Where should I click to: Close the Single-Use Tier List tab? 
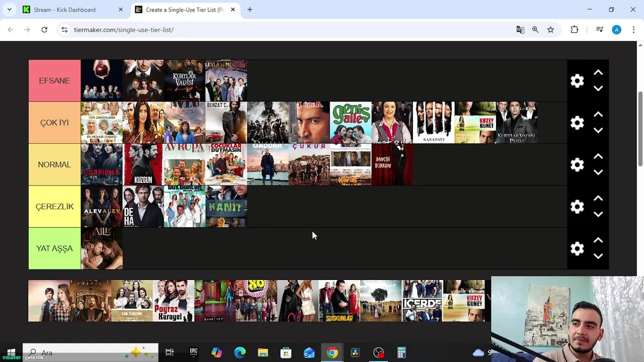click(232, 10)
